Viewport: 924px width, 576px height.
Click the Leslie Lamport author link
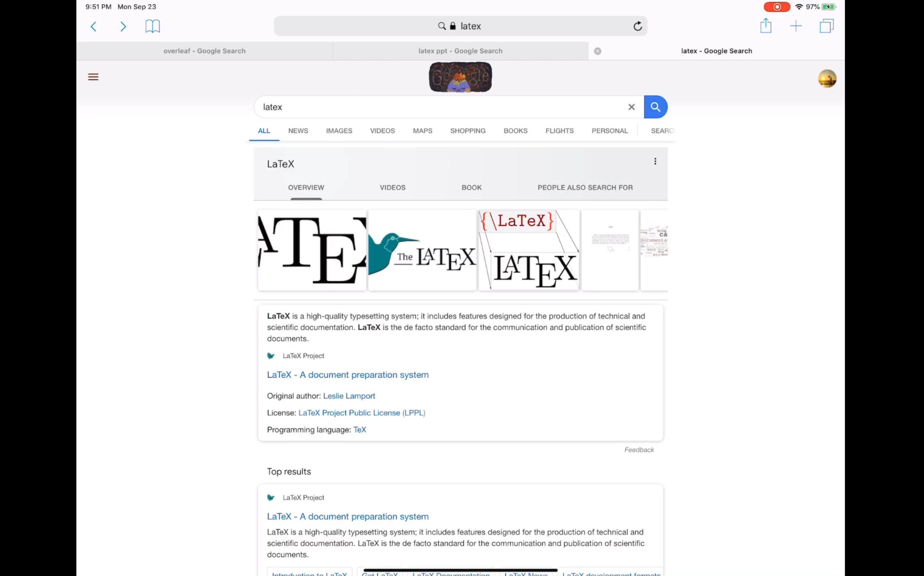click(349, 396)
